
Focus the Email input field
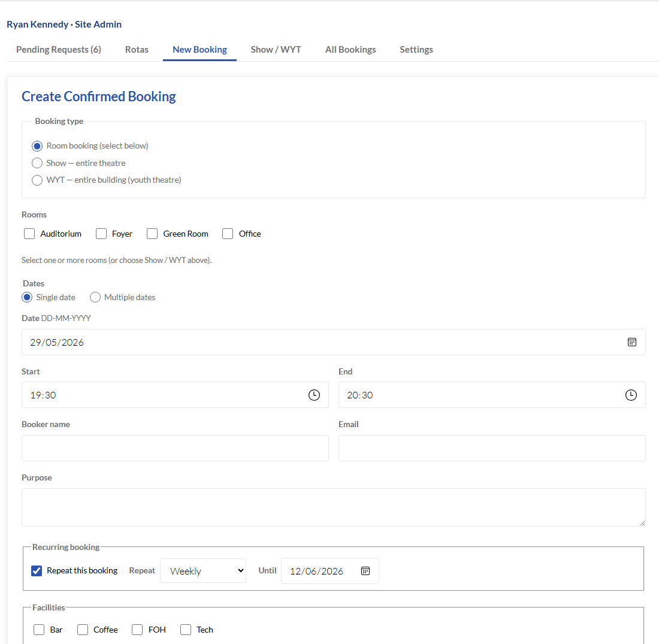[492, 448]
